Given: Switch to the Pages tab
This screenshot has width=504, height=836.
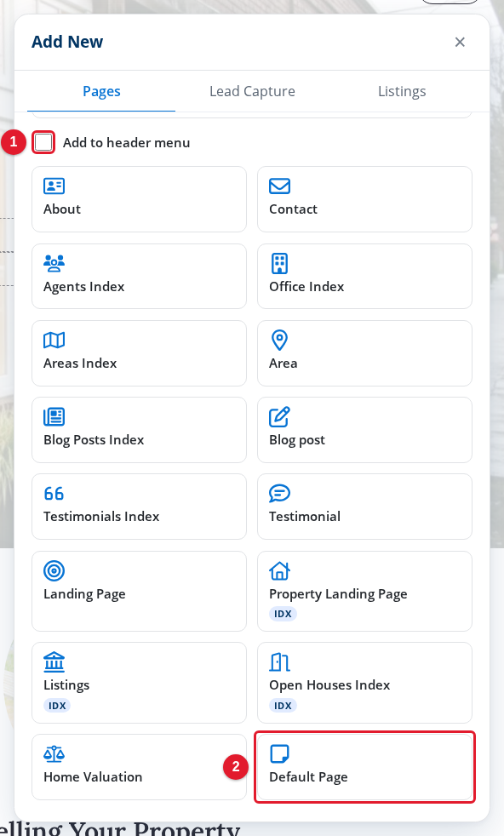Looking at the screenshot, I should point(101,91).
